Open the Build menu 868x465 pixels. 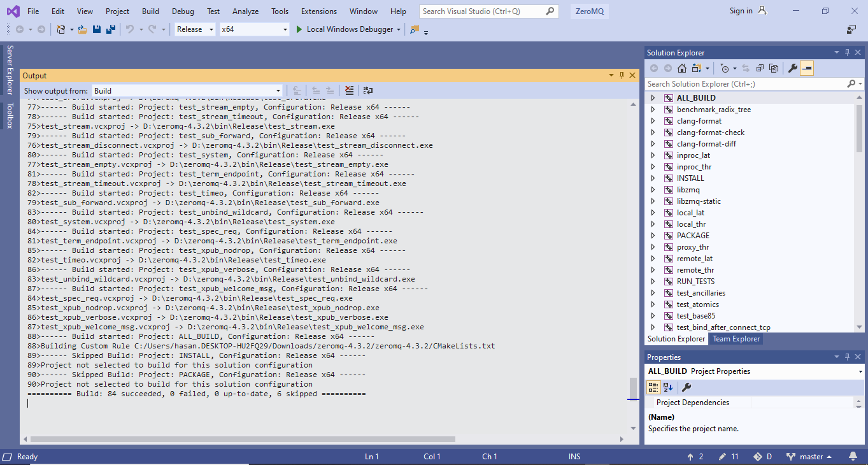pos(150,11)
